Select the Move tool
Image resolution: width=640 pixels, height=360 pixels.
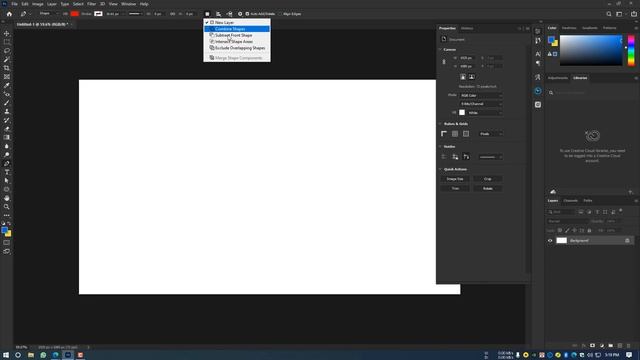click(7, 33)
